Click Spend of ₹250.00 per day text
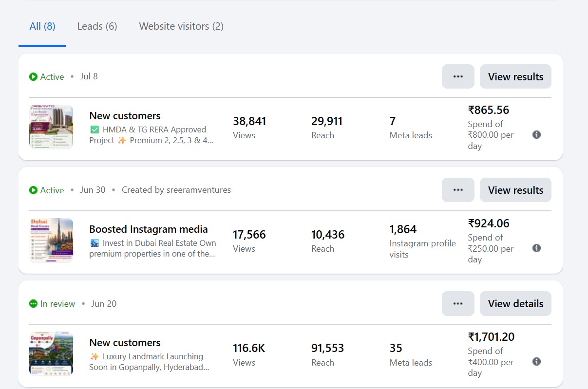 click(491, 248)
